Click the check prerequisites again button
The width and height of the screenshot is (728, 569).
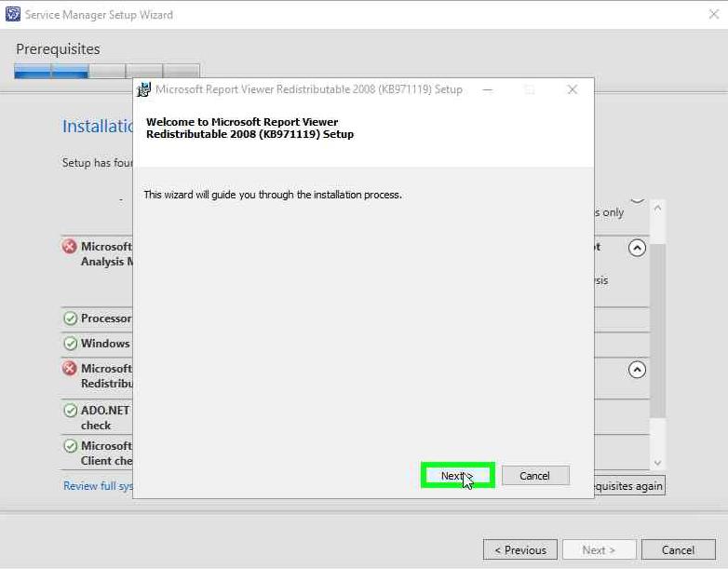[629, 486]
